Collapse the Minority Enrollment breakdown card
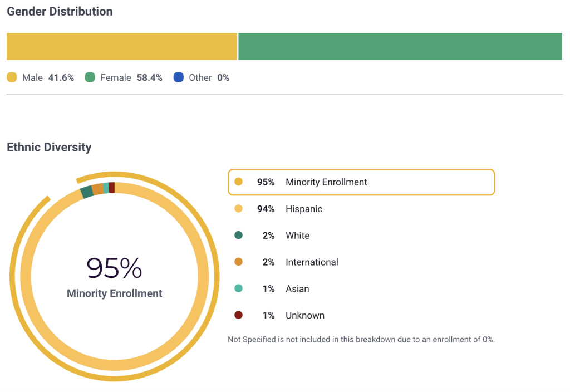The height and width of the screenshot is (392, 570). pos(361,182)
